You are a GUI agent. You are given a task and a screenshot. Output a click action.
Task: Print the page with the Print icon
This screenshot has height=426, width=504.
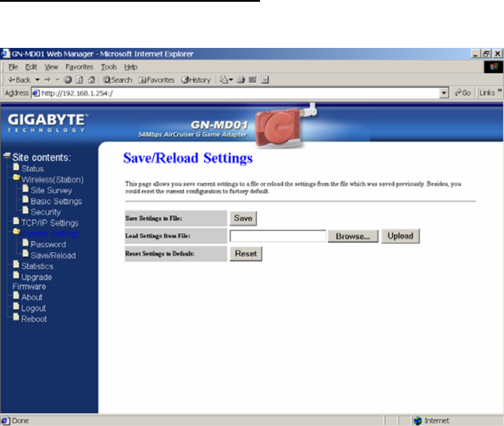point(241,80)
